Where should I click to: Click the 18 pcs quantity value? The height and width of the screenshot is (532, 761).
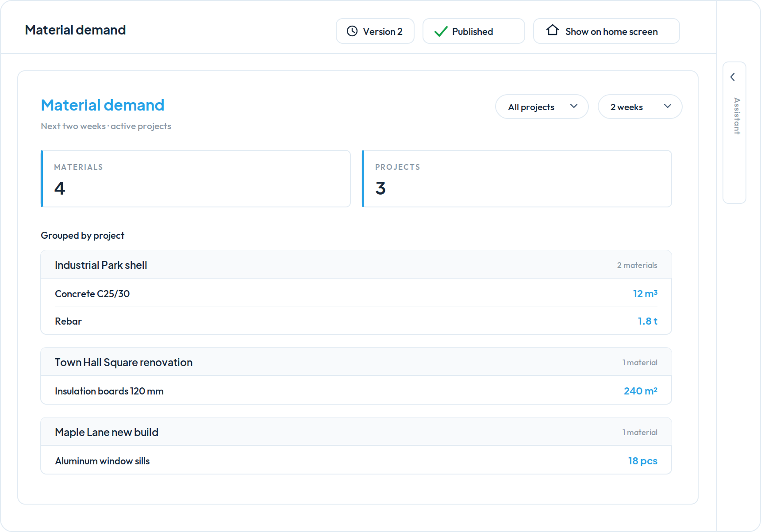pos(642,460)
